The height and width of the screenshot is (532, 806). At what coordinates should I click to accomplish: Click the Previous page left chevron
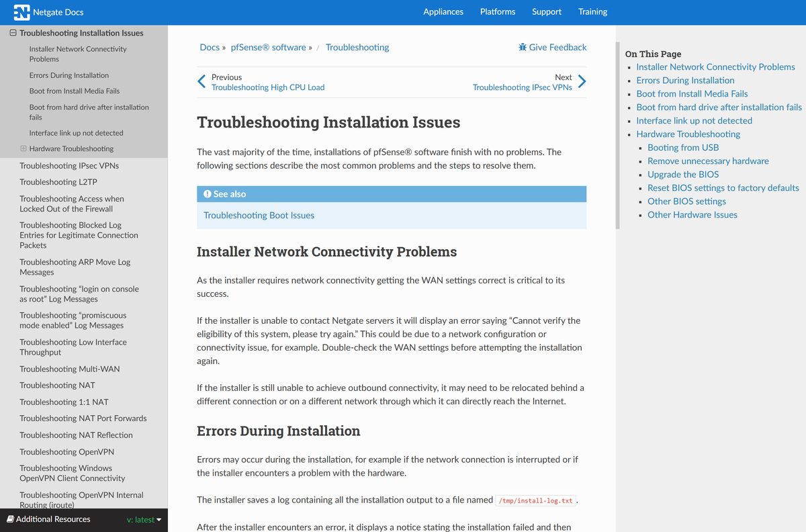pyautogui.click(x=201, y=82)
